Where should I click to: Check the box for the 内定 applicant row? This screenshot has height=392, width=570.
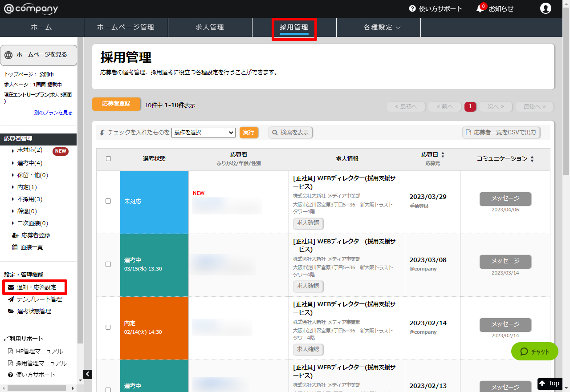[108, 327]
